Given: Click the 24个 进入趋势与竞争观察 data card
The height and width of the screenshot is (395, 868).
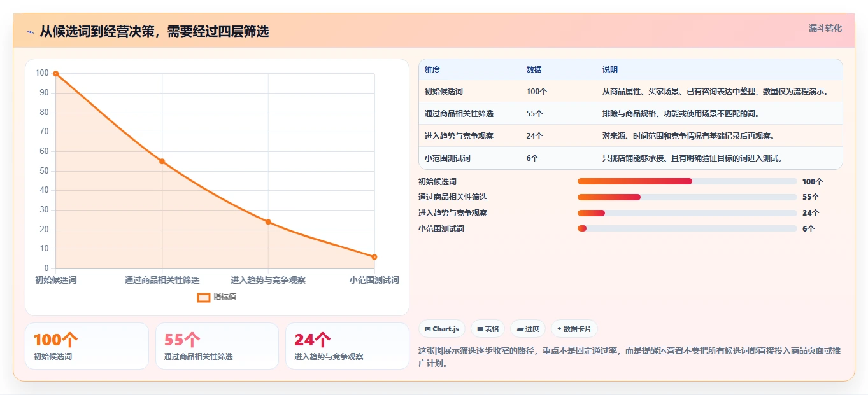Looking at the screenshot, I should (x=347, y=346).
